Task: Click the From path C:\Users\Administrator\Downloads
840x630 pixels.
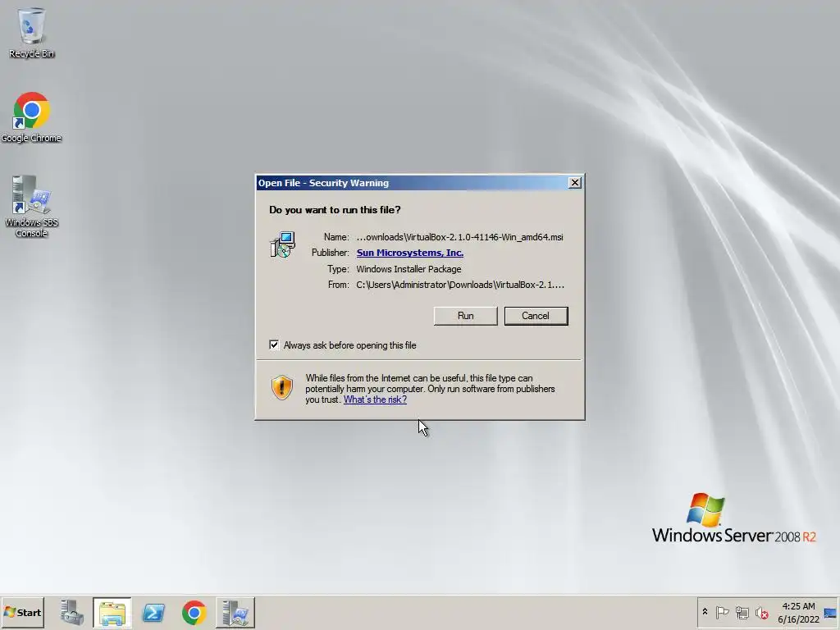Action: point(460,285)
